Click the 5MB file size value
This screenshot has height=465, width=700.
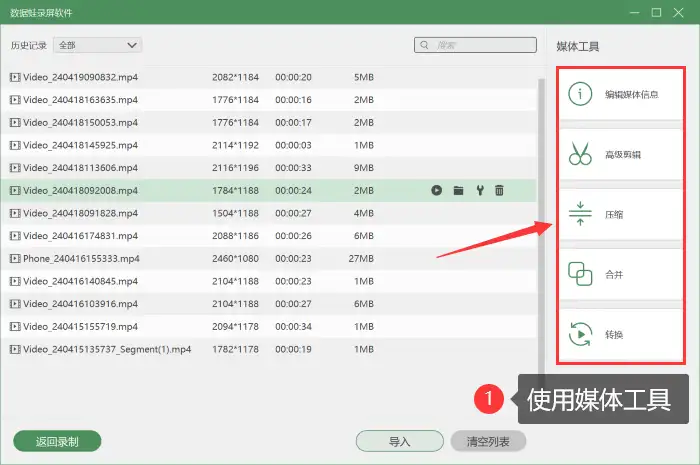[x=364, y=77]
